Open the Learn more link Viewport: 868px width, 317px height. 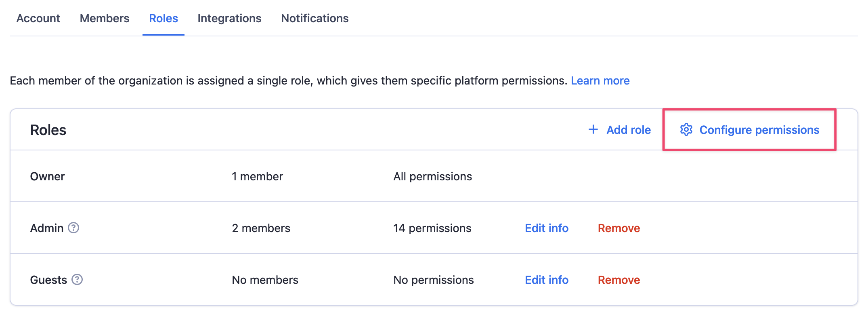click(x=600, y=80)
